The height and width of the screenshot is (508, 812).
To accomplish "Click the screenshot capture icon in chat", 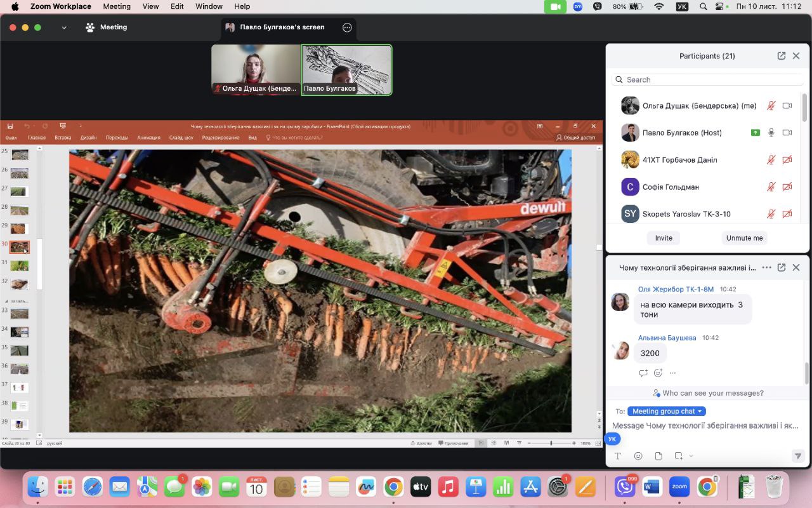I will click(678, 456).
